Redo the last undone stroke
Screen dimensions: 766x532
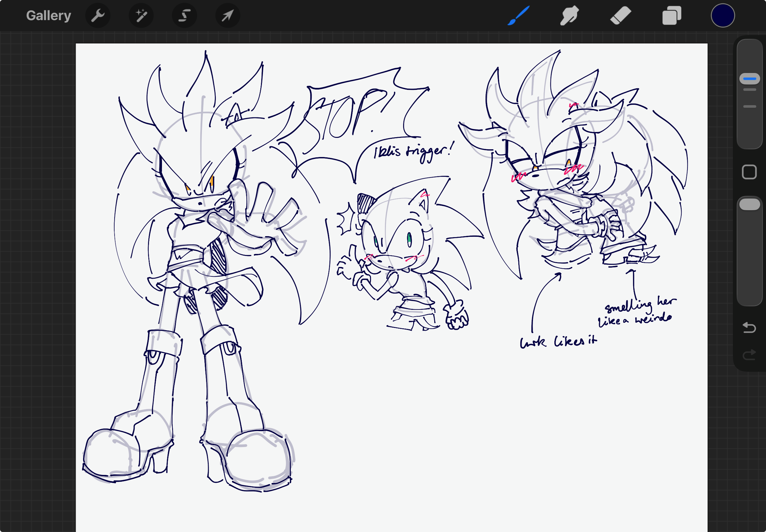coord(749,355)
